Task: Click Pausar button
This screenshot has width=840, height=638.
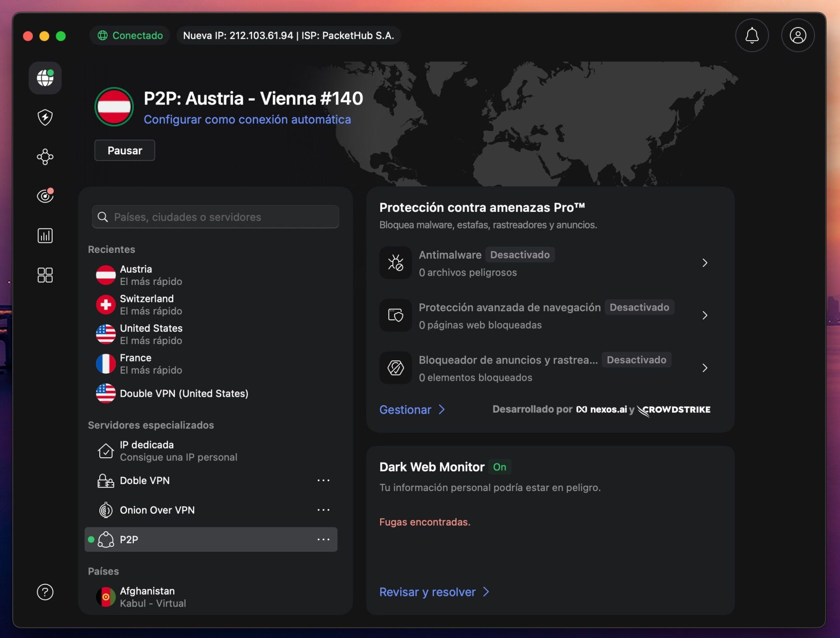Action: [x=125, y=151]
